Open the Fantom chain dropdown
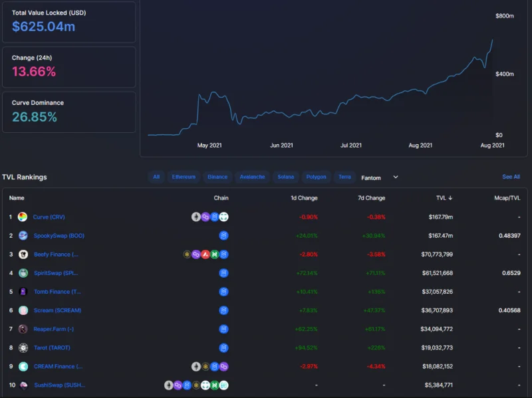 [380, 177]
